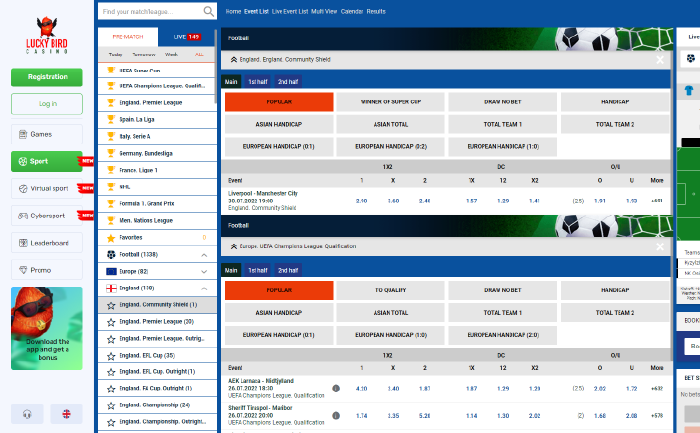The height and width of the screenshot is (433, 700).
Task: Pick odds 2.10 for Liverpool win
Action: pos(362,201)
